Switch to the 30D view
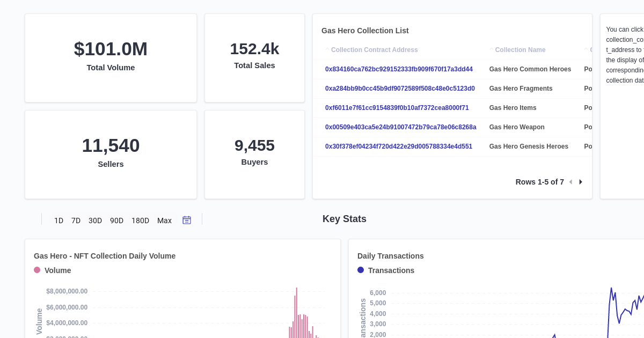This screenshot has width=644, height=338. [x=95, y=221]
